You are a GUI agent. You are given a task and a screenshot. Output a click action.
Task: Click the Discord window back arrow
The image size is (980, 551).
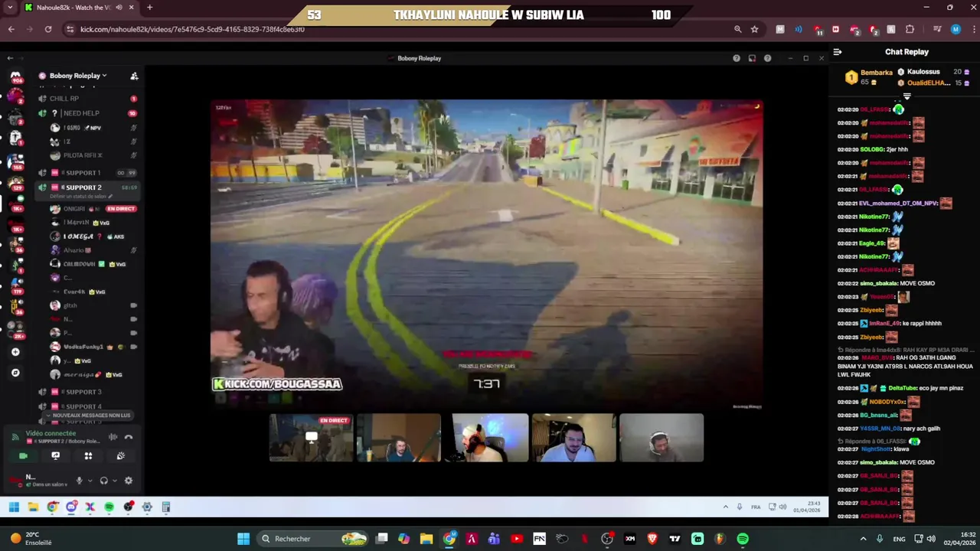click(x=10, y=58)
